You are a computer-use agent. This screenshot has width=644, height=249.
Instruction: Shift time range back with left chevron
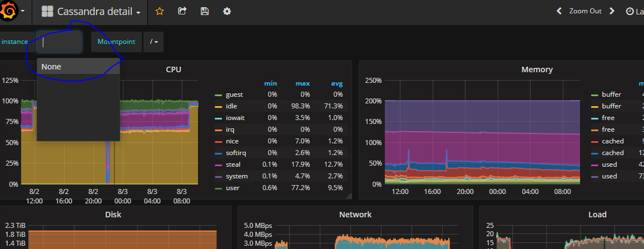[x=559, y=11]
